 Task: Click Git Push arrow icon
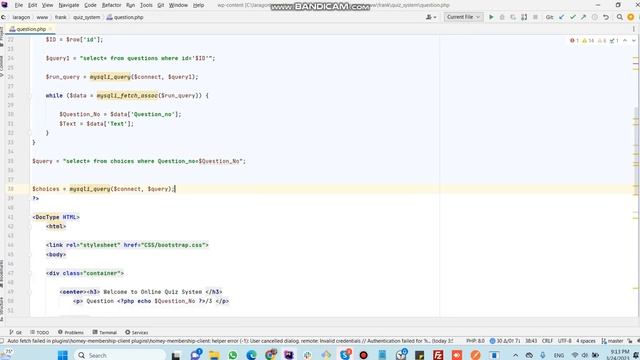click(x=584, y=17)
